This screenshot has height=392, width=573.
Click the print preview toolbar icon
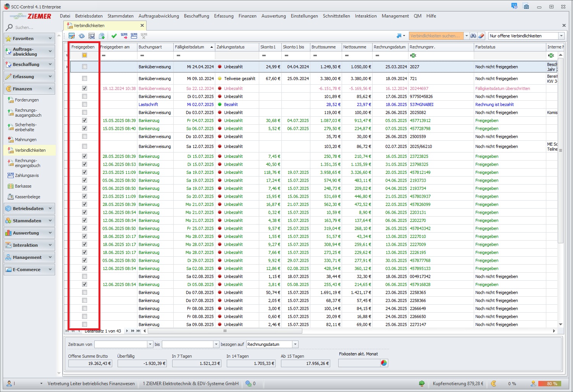coord(92,36)
